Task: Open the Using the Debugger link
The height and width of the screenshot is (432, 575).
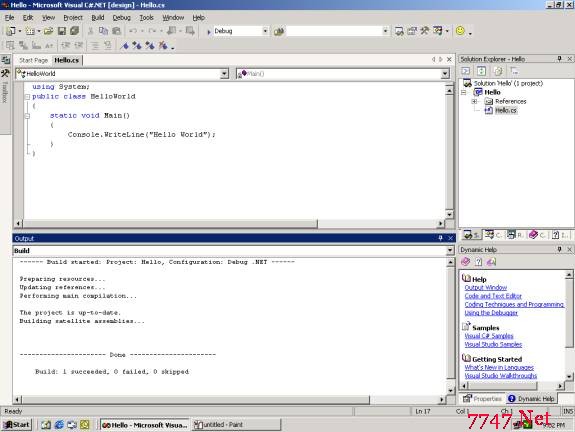Action: (491, 313)
